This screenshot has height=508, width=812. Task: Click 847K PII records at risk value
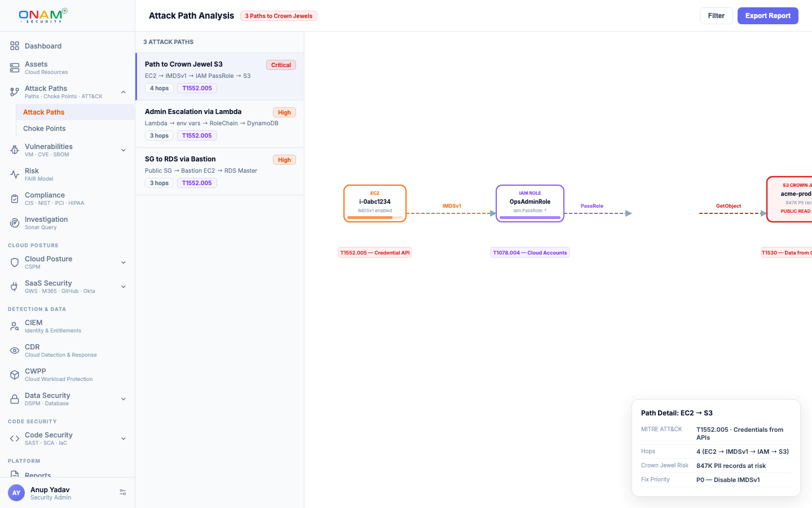(731, 466)
